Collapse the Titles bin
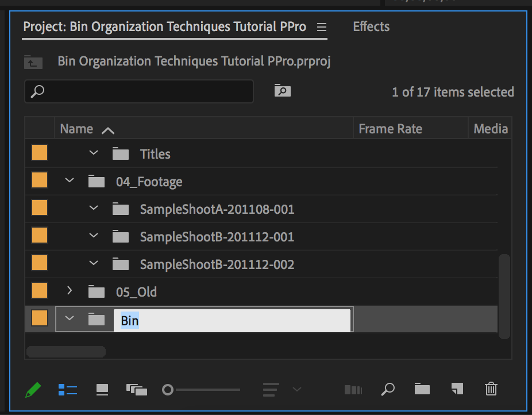Viewport: 532px width, 415px height. click(x=94, y=153)
